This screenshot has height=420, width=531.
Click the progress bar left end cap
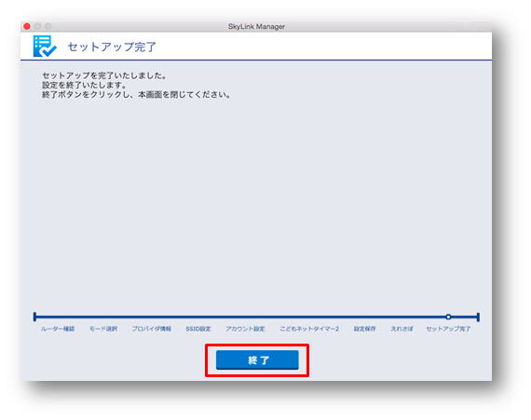(x=34, y=318)
